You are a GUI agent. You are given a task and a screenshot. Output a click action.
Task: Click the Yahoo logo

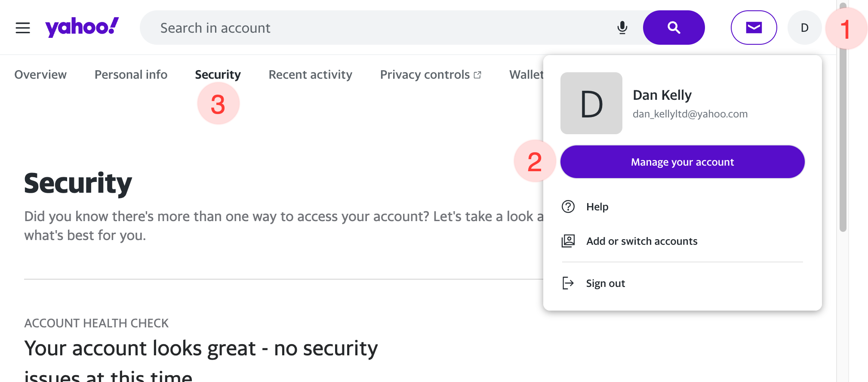tap(82, 27)
